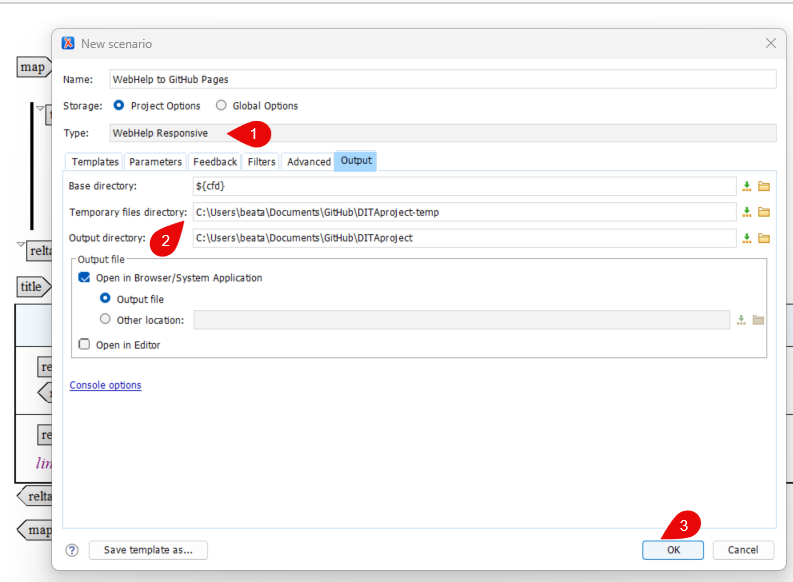Click the Temporary files directory field
Viewport: 793px width, 582px height.
(x=464, y=212)
